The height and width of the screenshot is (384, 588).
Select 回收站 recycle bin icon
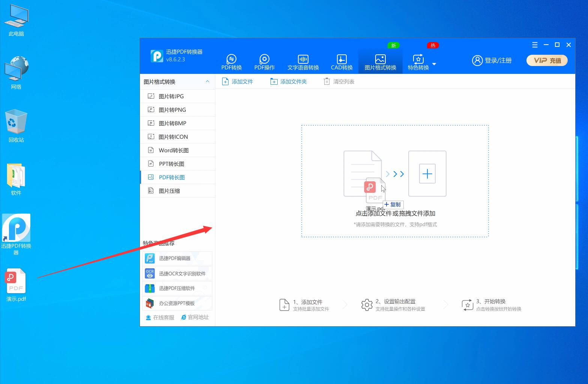(x=16, y=126)
